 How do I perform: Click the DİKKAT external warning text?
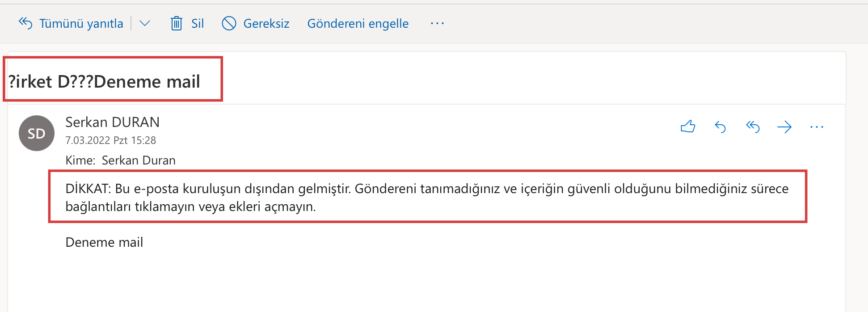[427, 197]
